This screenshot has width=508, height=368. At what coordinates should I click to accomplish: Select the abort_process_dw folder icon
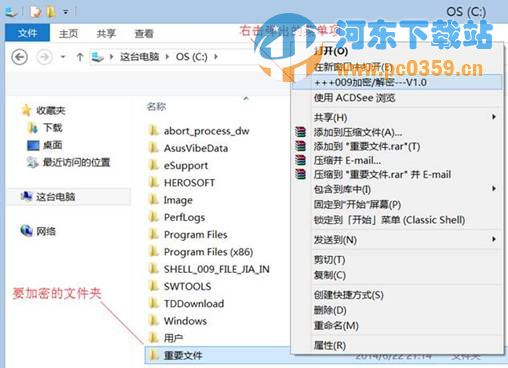[153, 131]
